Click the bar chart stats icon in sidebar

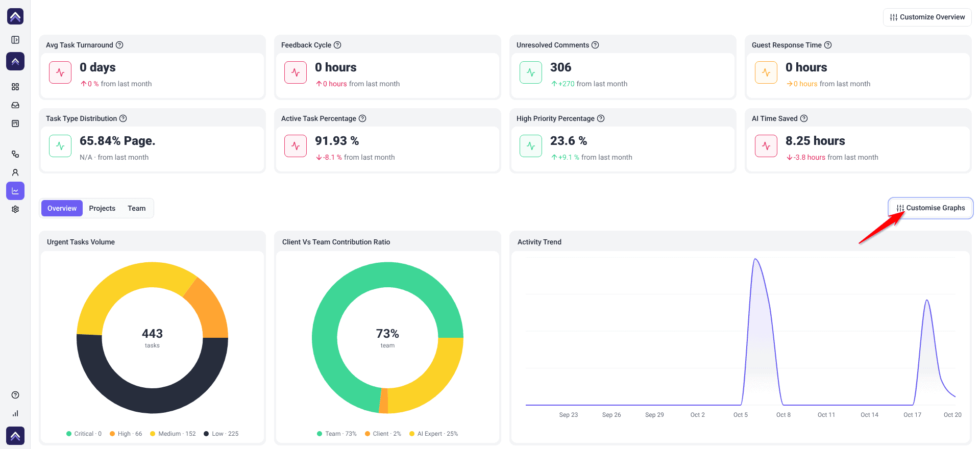[x=15, y=413]
